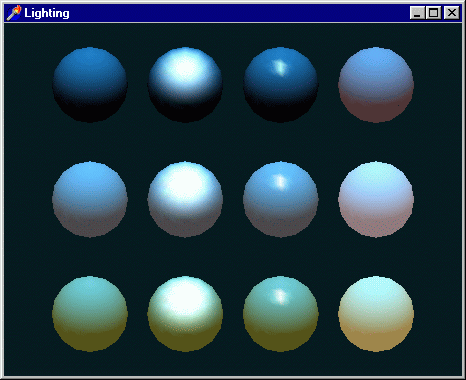Select the top-row dark blue sphere with a small glint

[x=281, y=85]
